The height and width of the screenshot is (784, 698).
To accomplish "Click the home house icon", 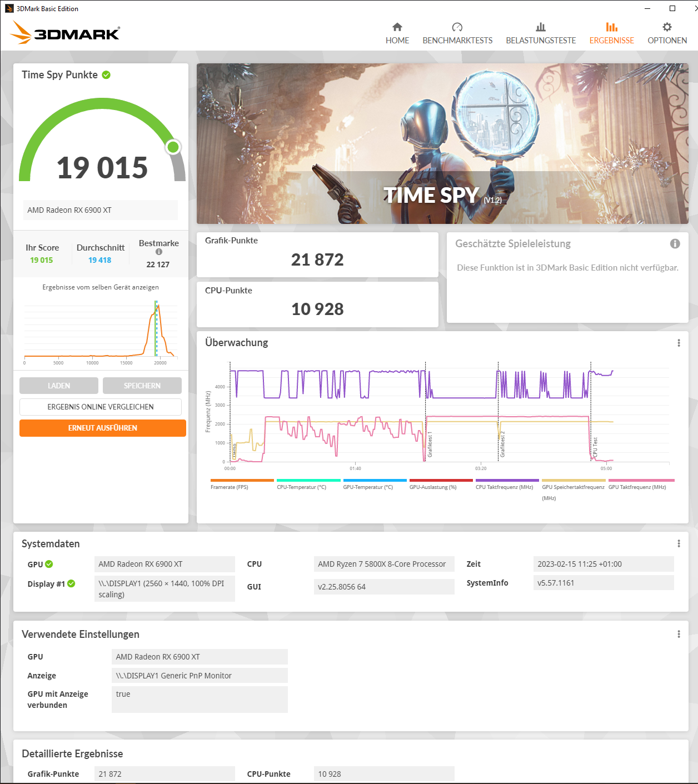I will 397,27.
